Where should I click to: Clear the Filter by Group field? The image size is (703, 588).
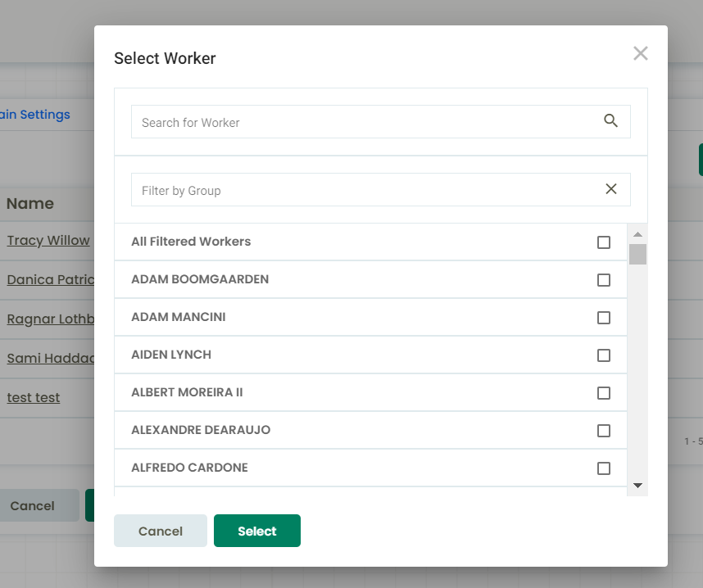pos(611,189)
